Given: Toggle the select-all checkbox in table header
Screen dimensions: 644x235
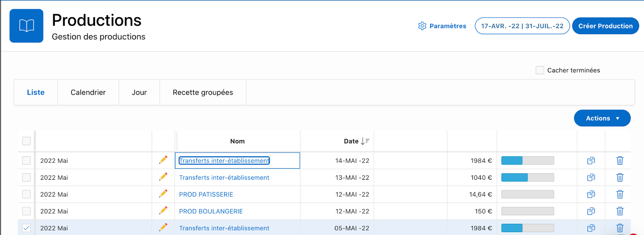Looking at the screenshot, I should [x=27, y=141].
